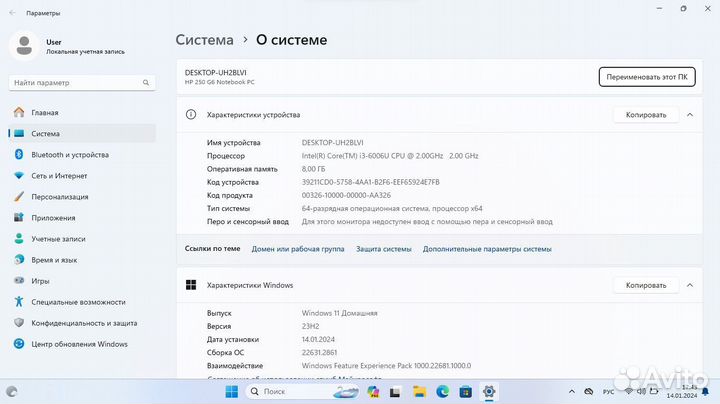Click the Windows logo beside Характеристики Windows
Screen dimensions: 720x404
point(191,285)
